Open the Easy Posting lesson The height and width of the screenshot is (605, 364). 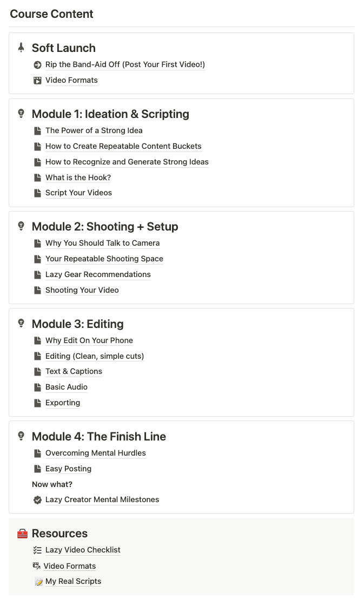pos(68,469)
